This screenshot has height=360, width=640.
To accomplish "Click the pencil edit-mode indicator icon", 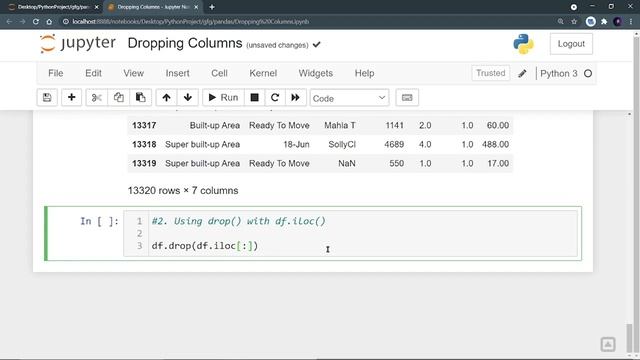I will point(522,73).
